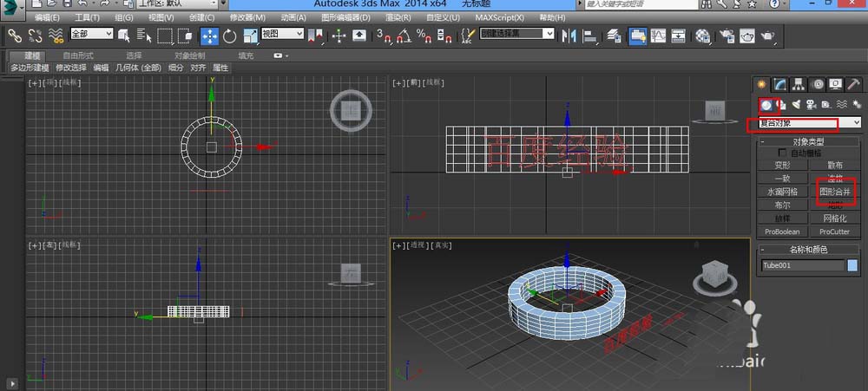Click the Mirror tool icon
Screen dimensions: 868x391
pyautogui.click(x=569, y=36)
